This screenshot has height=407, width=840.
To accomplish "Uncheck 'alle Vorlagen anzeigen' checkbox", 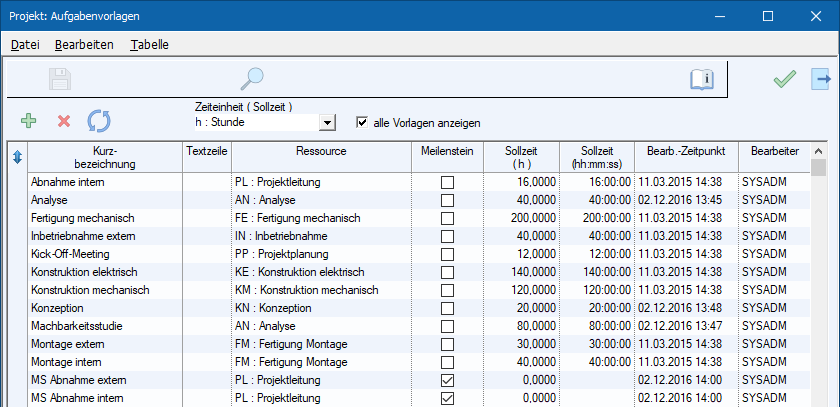I will tap(363, 123).
